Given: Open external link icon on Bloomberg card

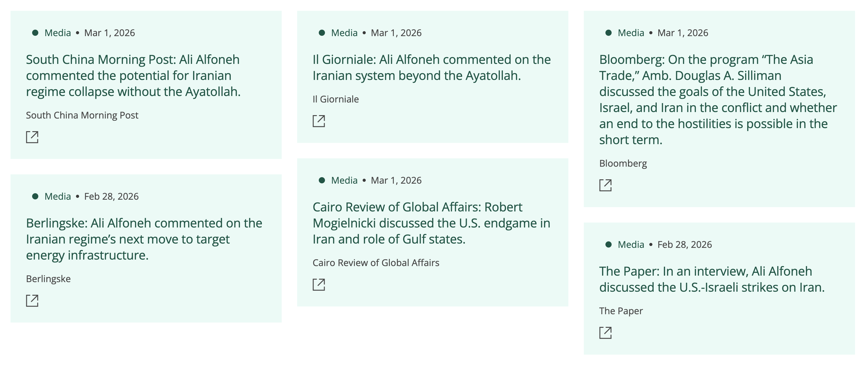Looking at the screenshot, I should click(605, 185).
